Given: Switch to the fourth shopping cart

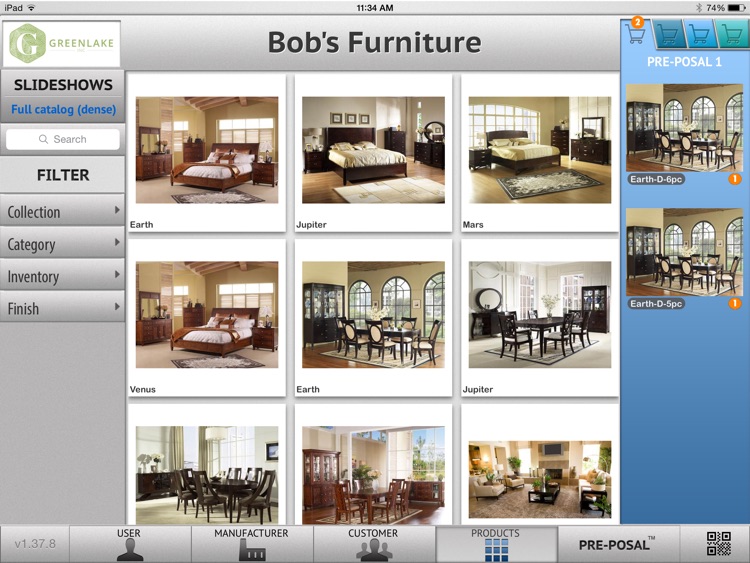Looking at the screenshot, I should (732, 34).
